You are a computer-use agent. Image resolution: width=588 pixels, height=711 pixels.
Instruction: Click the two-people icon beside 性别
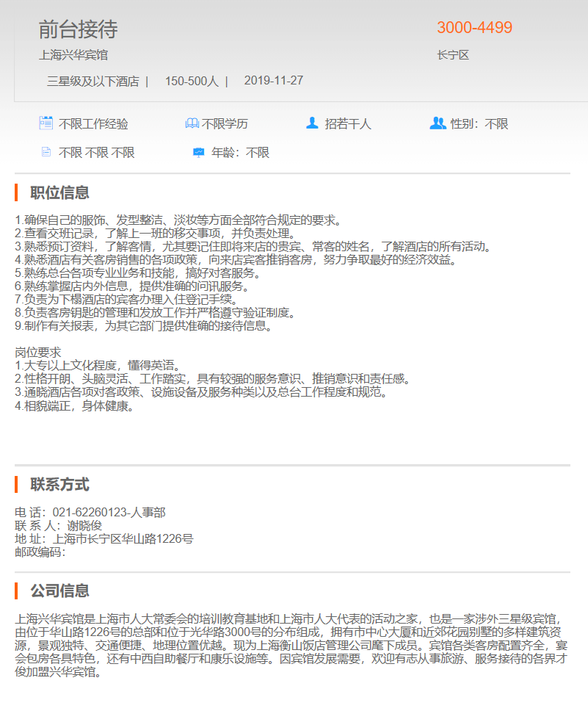click(x=438, y=123)
